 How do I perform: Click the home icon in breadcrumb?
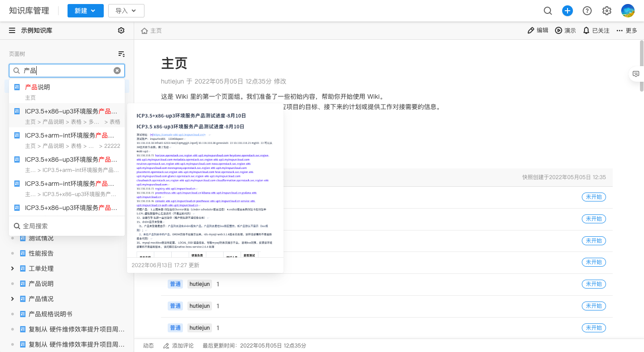click(144, 31)
